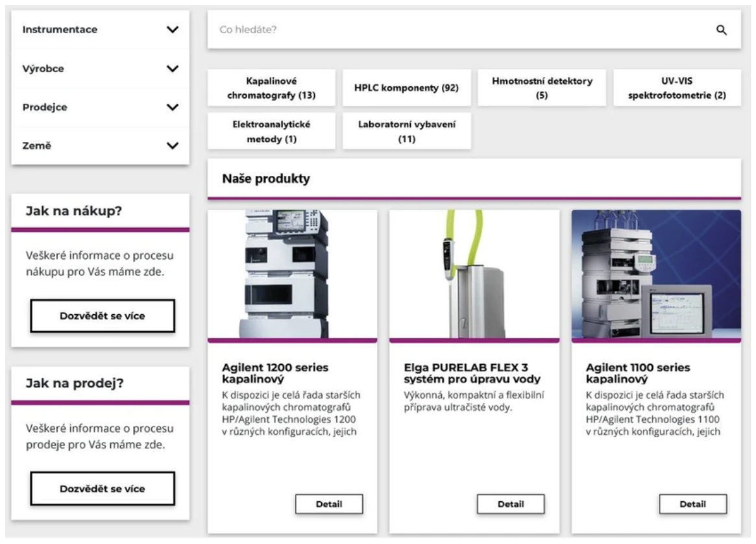The image size is (756, 544).
Task: Click text "Veškeré informace o procesu nákupu"
Action: [x=100, y=264]
